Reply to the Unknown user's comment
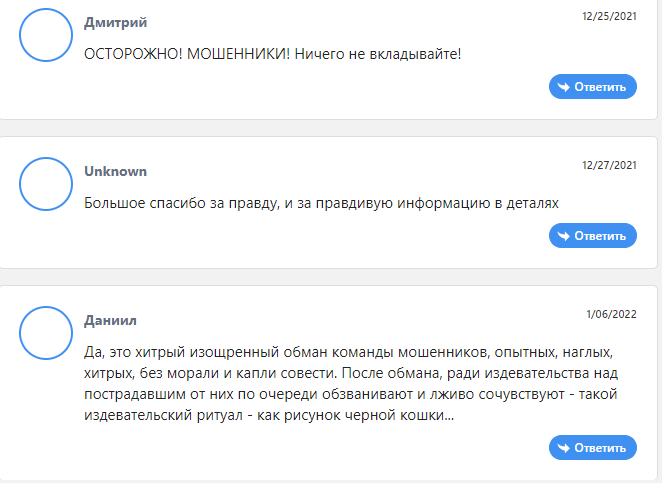The width and height of the screenshot is (662, 483). 593,236
